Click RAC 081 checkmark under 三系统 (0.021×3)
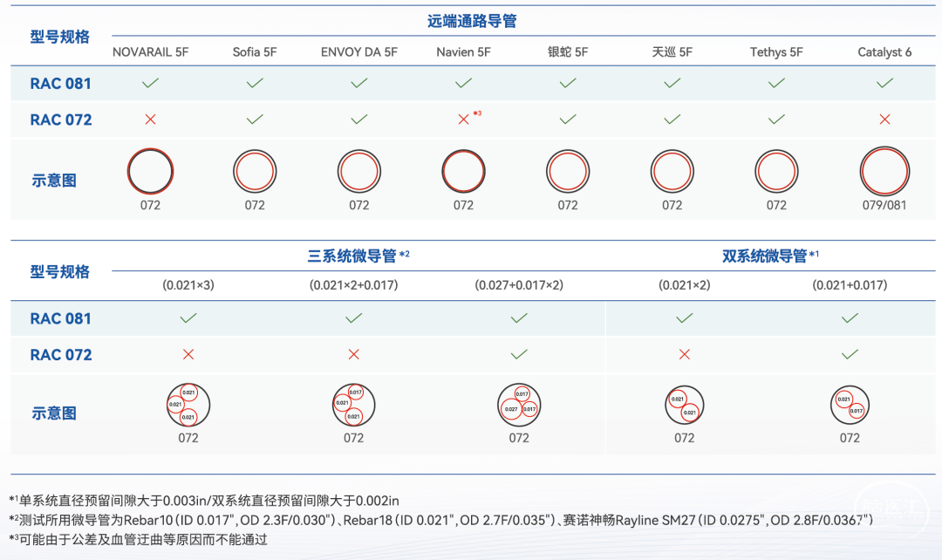 (188, 318)
